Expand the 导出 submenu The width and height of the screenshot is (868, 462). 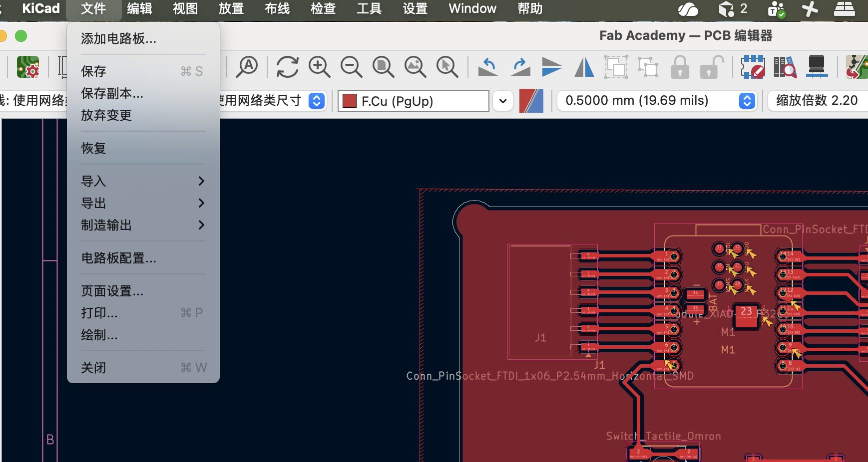[x=143, y=203]
